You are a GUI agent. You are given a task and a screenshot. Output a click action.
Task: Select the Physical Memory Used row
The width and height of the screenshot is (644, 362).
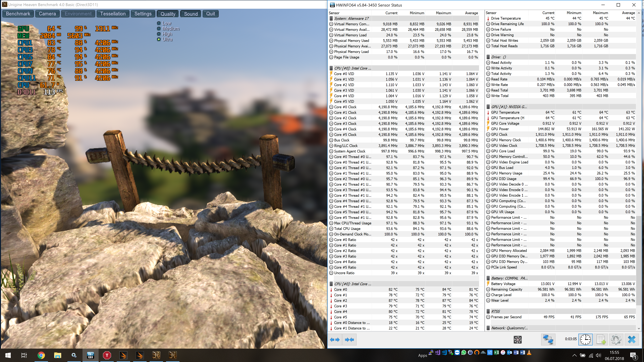click(404, 40)
